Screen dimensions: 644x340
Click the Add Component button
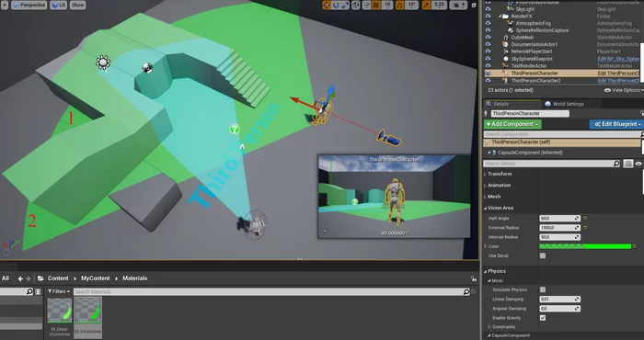tap(512, 124)
